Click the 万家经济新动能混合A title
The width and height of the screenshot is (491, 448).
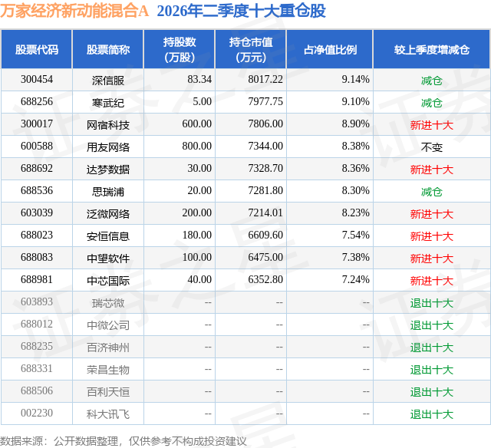[74, 11]
